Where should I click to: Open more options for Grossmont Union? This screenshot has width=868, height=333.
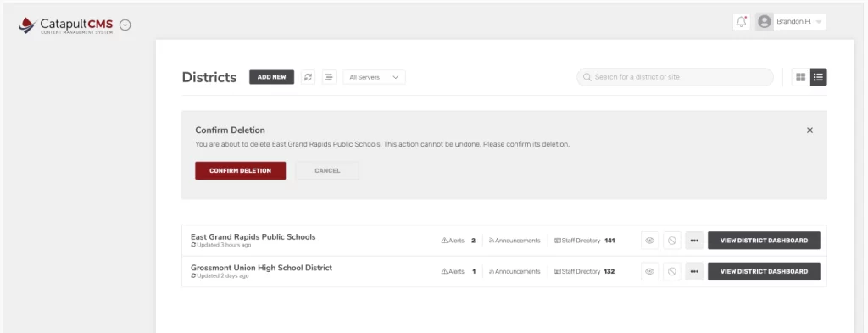pos(694,272)
